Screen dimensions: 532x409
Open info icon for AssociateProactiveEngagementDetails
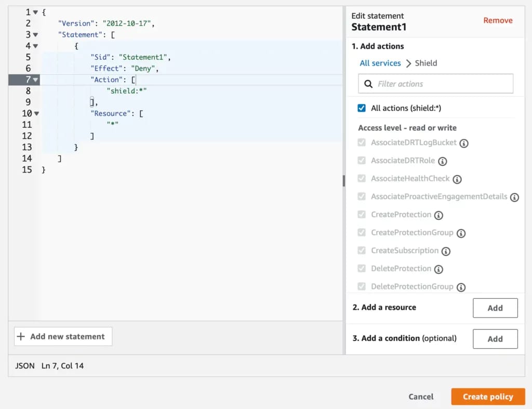pos(514,197)
